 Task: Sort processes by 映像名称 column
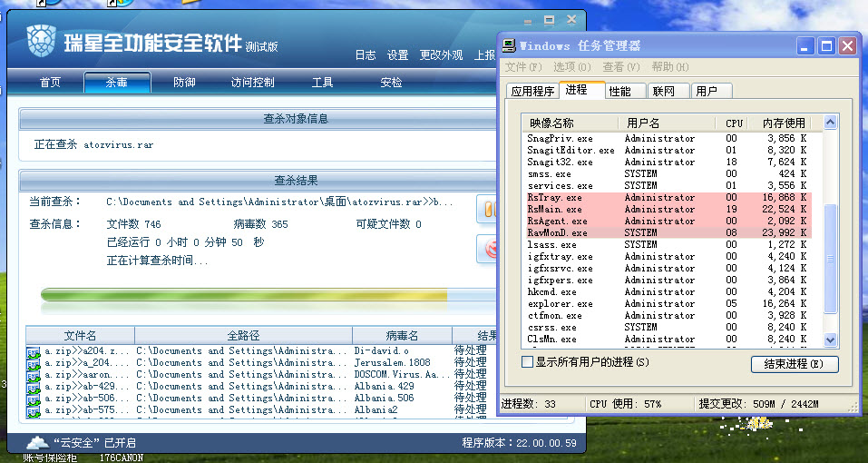coord(570,123)
